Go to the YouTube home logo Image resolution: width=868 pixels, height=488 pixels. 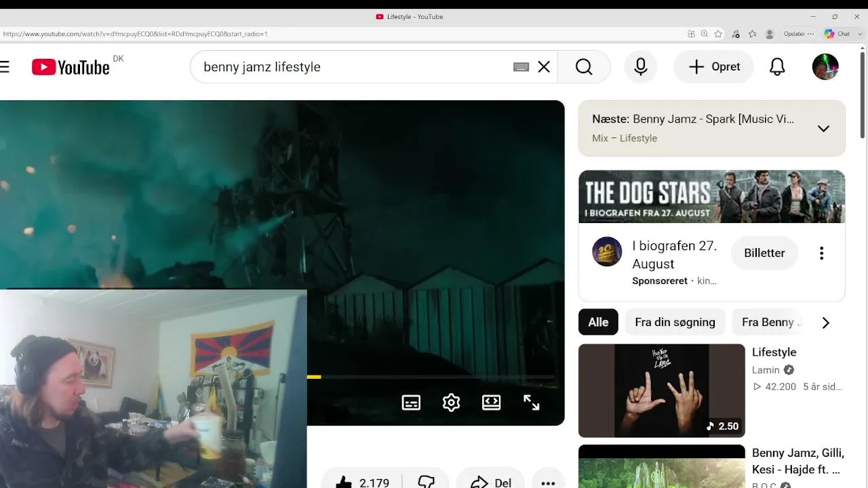click(71, 67)
